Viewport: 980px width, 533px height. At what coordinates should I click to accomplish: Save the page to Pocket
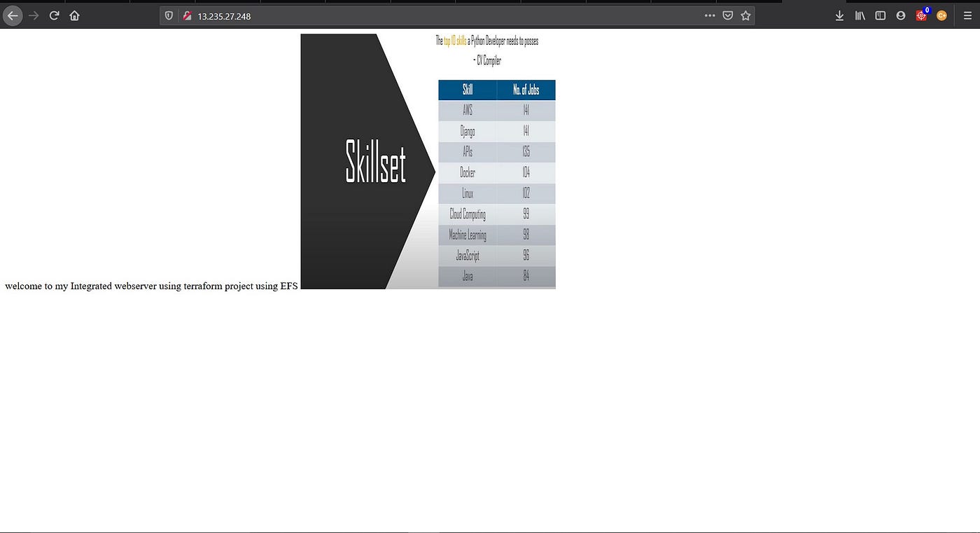tap(728, 15)
